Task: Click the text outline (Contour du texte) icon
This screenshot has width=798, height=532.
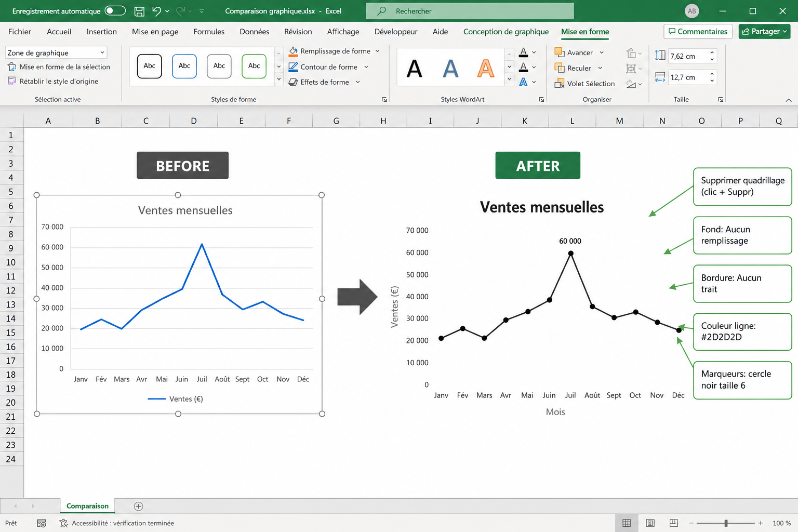Action: tap(524, 67)
